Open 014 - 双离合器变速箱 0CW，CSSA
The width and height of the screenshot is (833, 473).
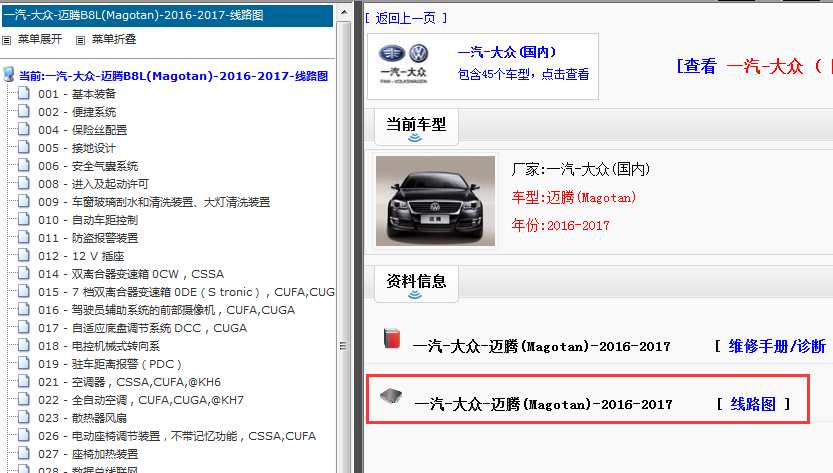point(131,274)
